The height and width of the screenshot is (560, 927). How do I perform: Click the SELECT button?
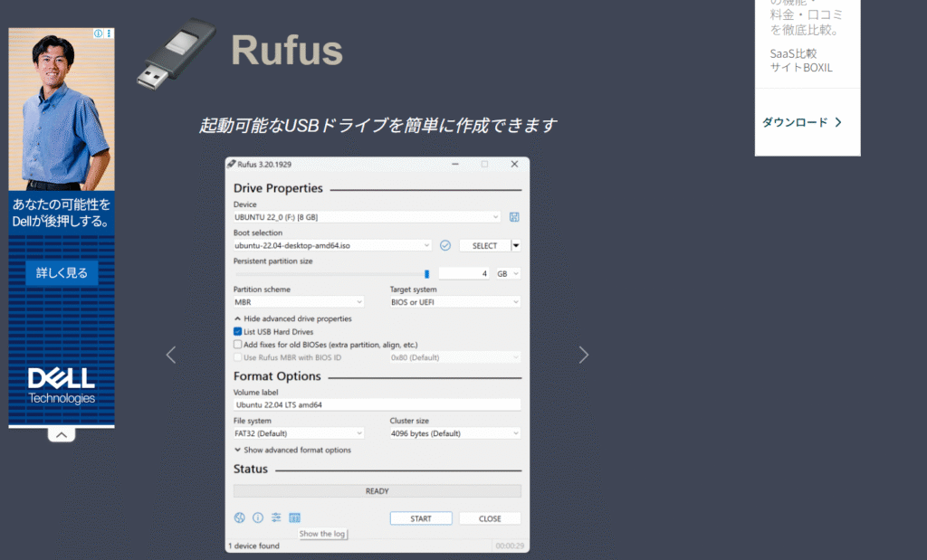pos(484,245)
